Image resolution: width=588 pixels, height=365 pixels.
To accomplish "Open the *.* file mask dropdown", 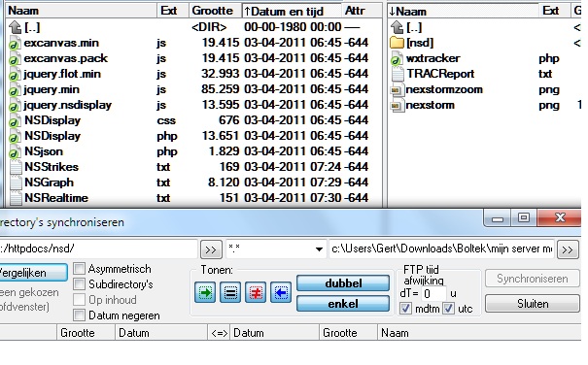I will (x=319, y=249).
